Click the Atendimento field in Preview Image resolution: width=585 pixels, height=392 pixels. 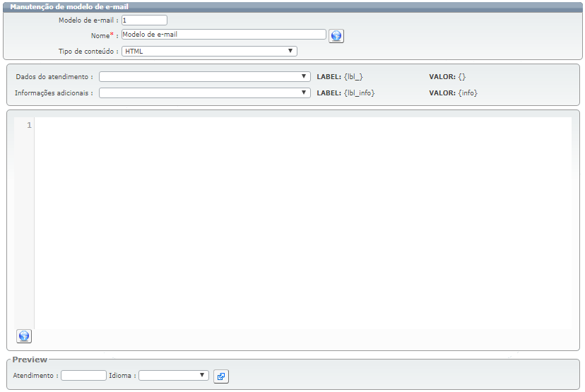click(x=83, y=375)
